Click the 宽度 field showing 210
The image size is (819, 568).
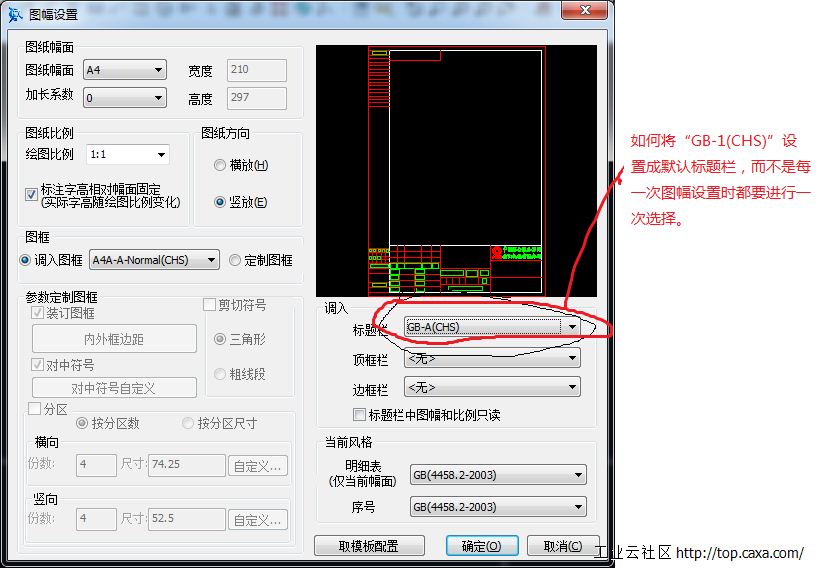pos(256,70)
